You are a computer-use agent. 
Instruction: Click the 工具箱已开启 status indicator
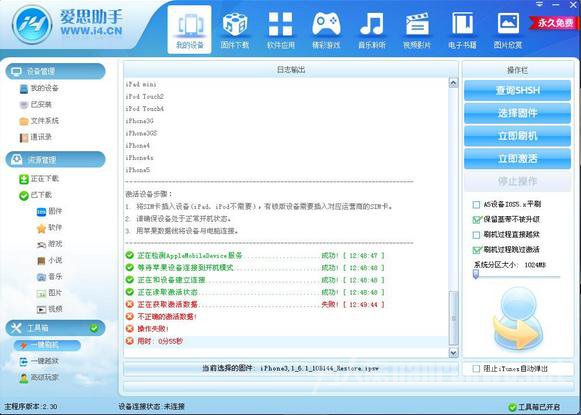[534, 407]
